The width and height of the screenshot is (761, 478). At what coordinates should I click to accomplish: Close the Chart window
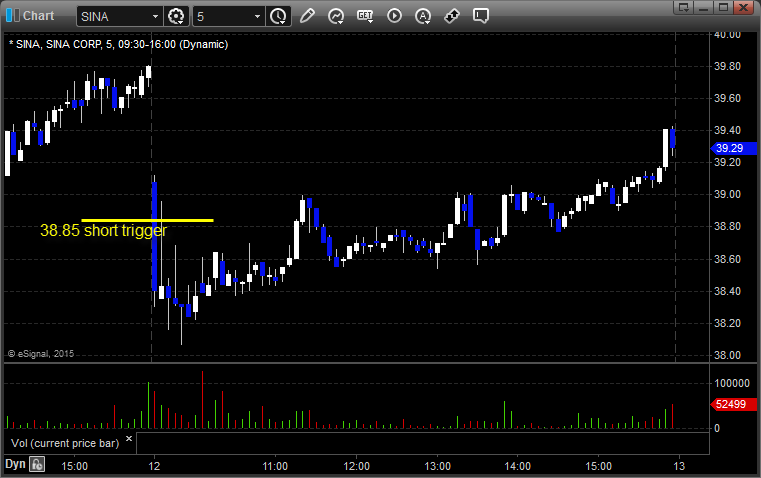(x=744, y=7)
